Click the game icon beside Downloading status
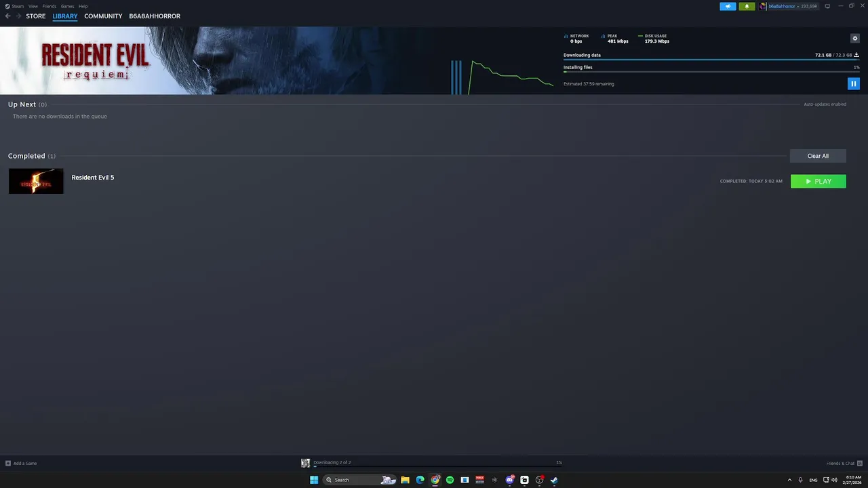Image resolution: width=868 pixels, height=488 pixels. pos(305,464)
